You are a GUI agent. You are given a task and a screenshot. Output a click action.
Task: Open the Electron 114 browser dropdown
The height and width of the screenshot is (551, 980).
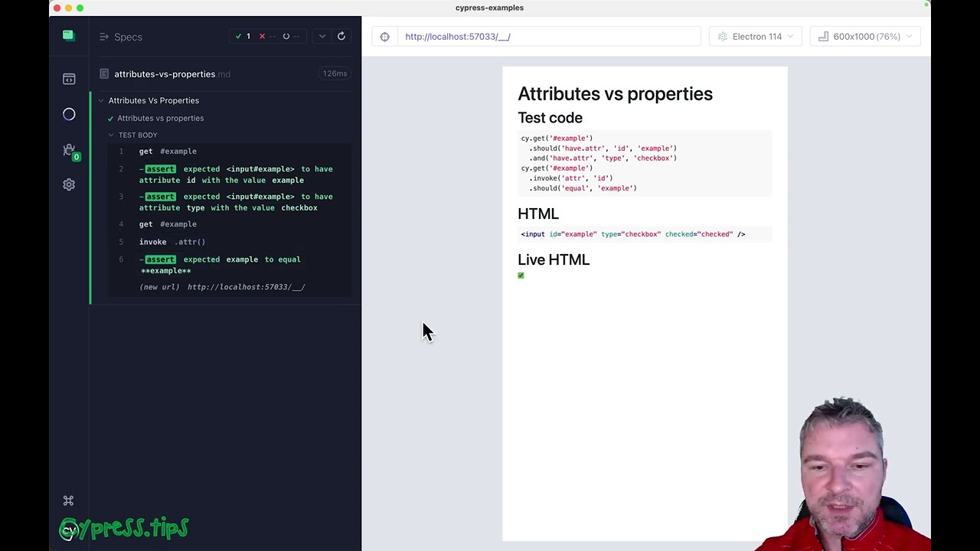pos(756,37)
